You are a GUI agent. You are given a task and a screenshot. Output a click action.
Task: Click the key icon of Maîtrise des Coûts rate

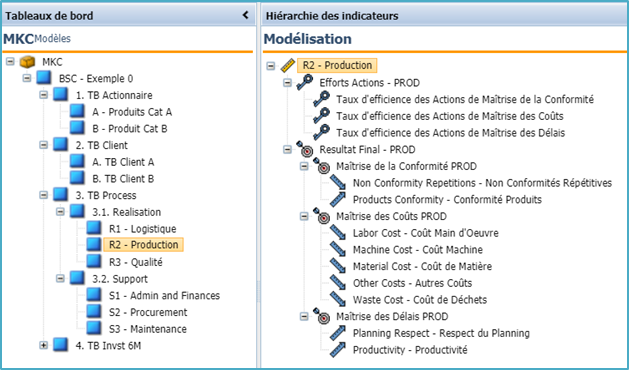(x=322, y=116)
